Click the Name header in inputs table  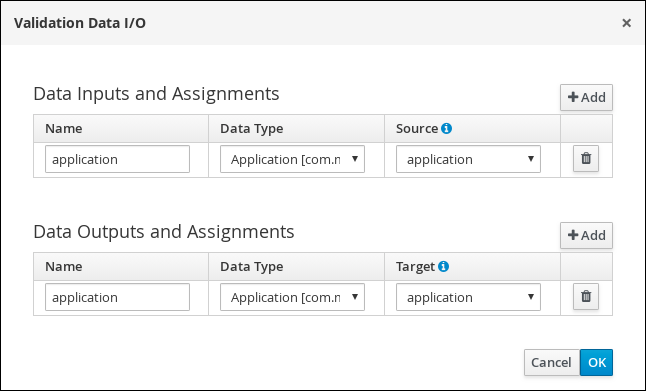[x=63, y=129]
